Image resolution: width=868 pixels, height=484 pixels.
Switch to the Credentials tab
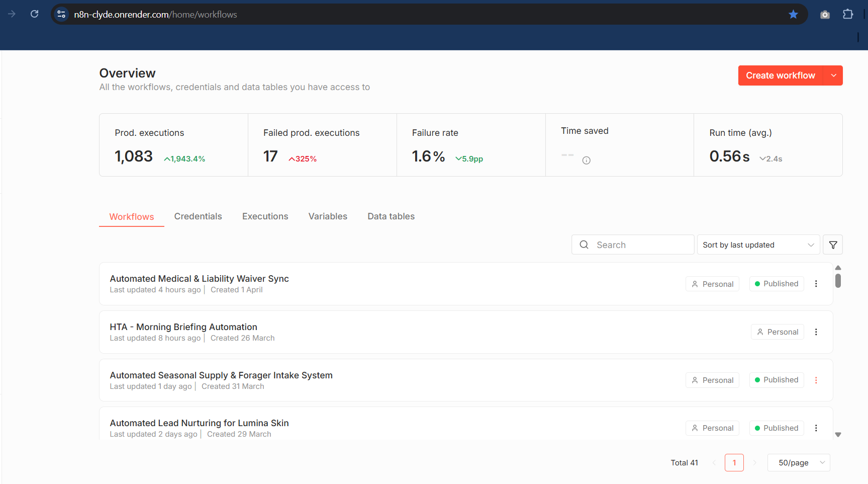198,216
